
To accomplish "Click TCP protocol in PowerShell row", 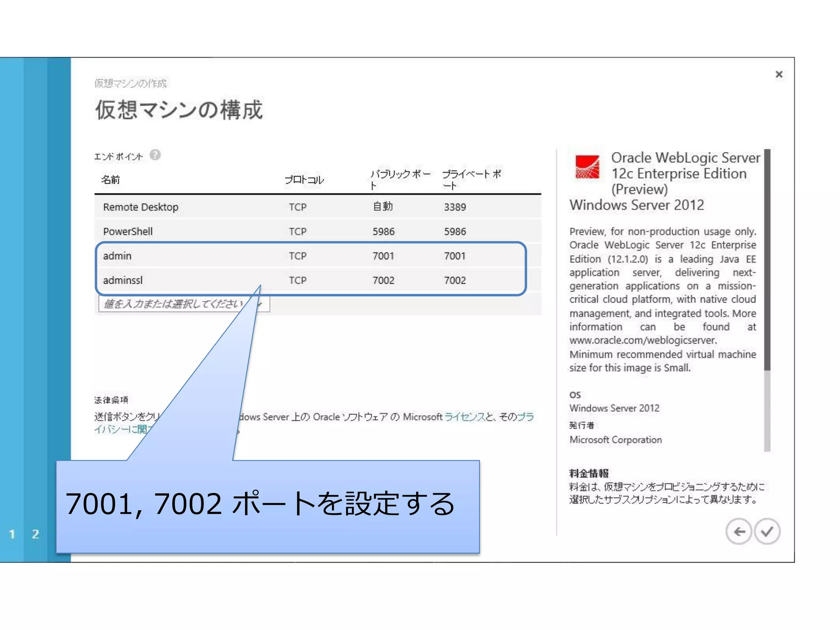I will point(298,231).
